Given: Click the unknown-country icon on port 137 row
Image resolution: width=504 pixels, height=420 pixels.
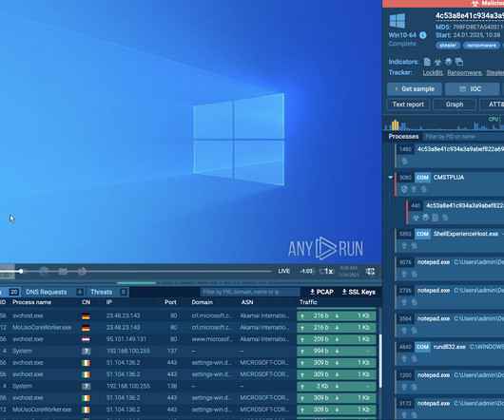Looking at the screenshot, I should tap(86, 352).
